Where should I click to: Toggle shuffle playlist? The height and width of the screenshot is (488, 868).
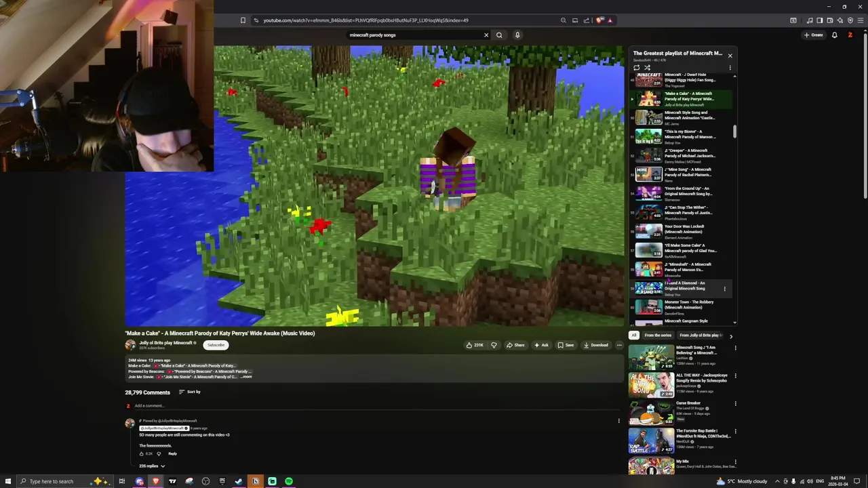pyautogui.click(x=647, y=68)
